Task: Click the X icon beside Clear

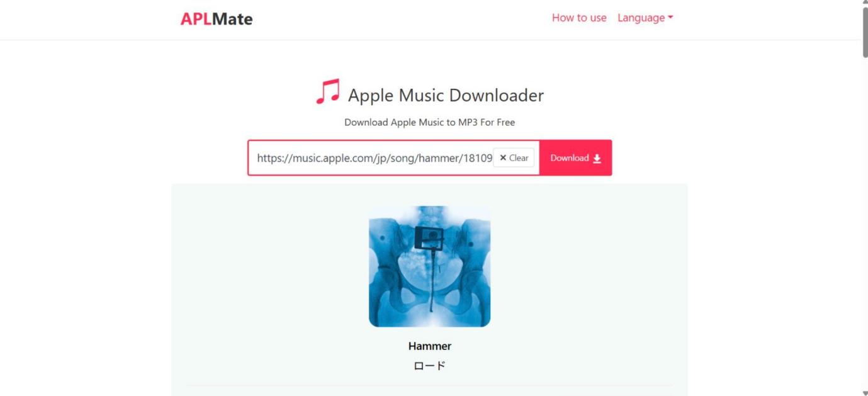Action: click(503, 158)
